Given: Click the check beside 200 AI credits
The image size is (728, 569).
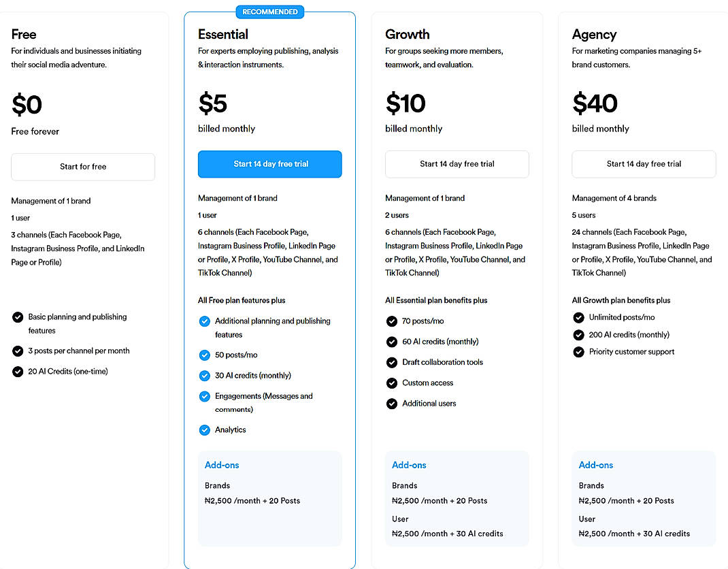Looking at the screenshot, I should 578,334.
